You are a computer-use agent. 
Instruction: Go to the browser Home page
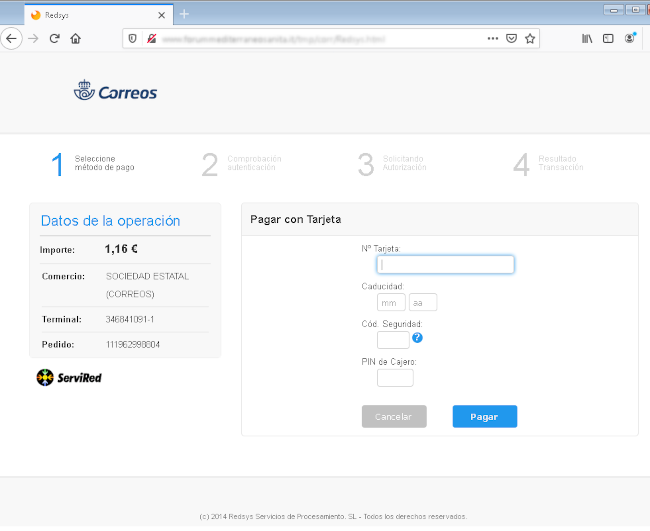(x=76, y=38)
